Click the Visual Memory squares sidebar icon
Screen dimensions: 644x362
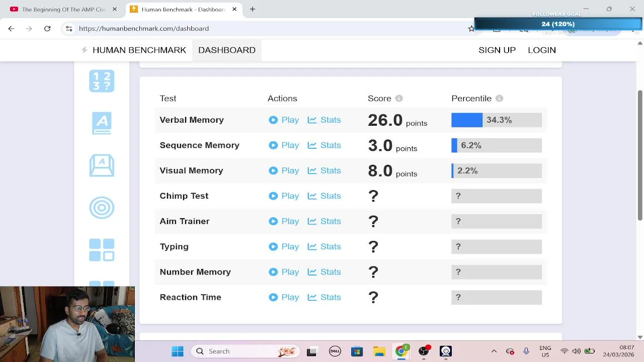(x=102, y=250)
